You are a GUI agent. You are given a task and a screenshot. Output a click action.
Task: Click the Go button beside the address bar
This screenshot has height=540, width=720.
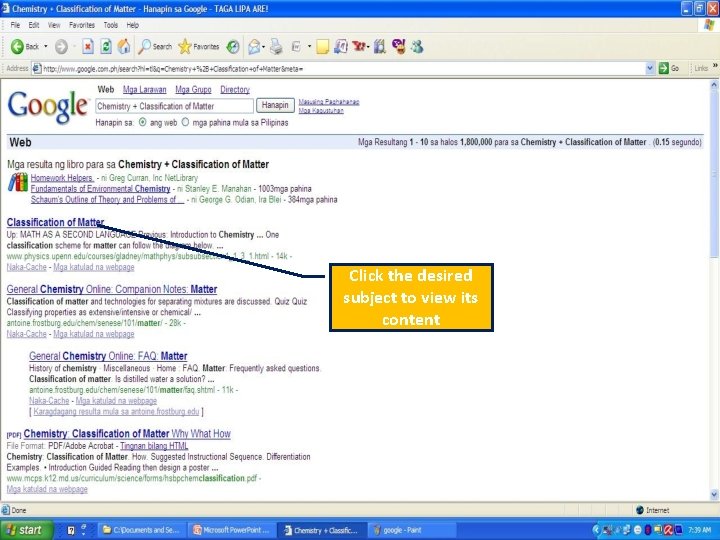669,68
